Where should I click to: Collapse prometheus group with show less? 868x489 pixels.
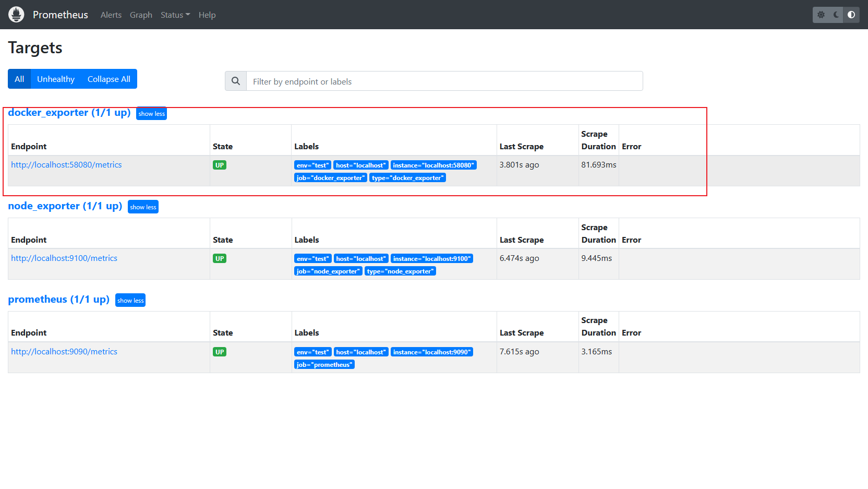click(x=130, y=300)
